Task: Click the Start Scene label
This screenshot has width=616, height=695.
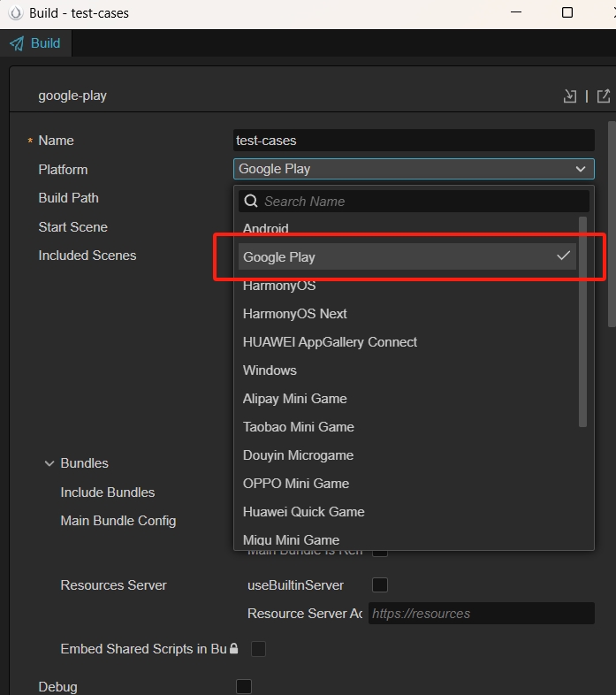Action: 73,227
